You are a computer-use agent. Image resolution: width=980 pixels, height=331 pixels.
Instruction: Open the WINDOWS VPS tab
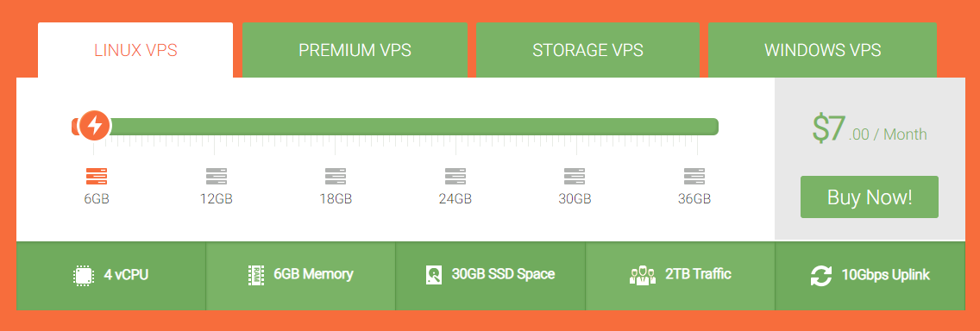point(822,50)
